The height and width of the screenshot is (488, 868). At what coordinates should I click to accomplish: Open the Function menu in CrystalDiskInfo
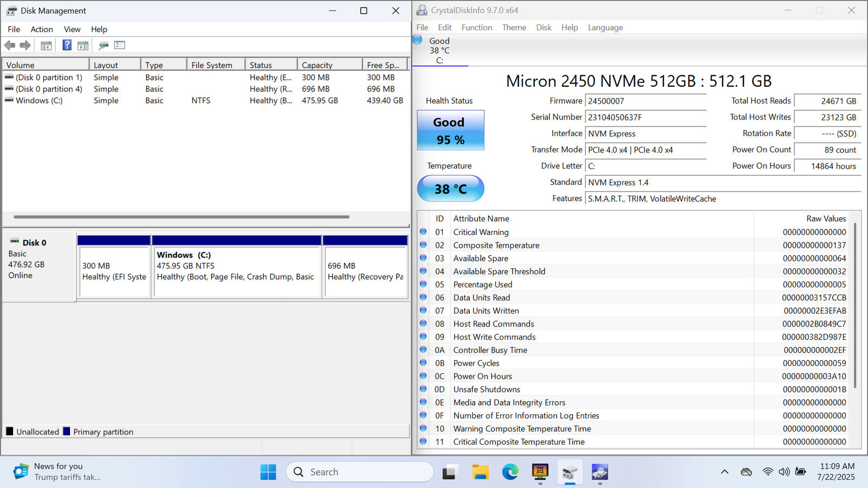tap(476, 28)
